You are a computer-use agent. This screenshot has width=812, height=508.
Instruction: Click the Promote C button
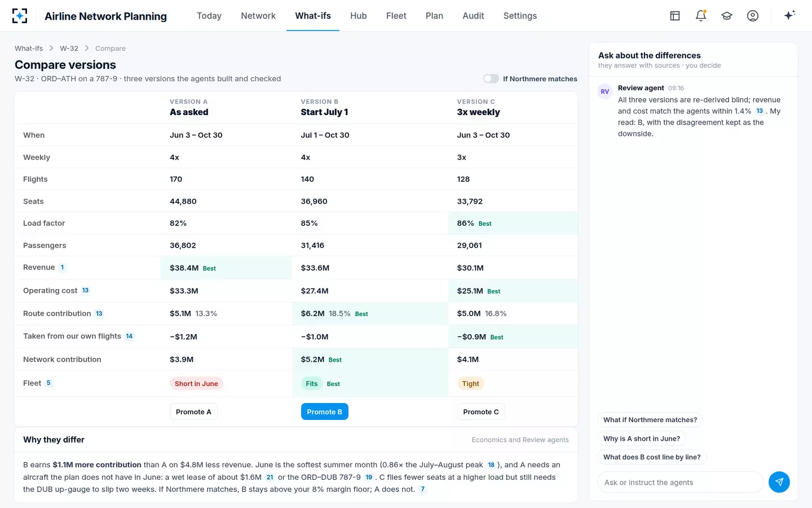[x=481, y=411]
